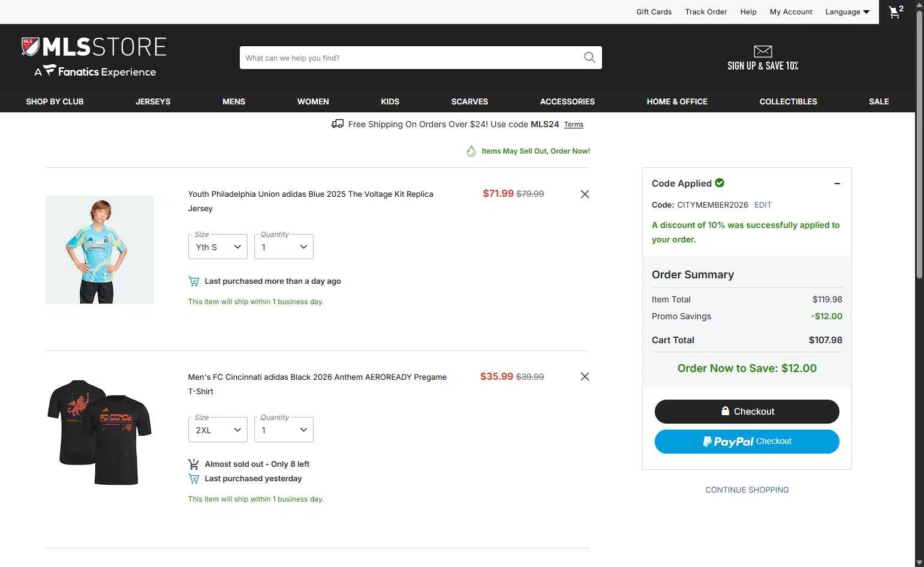Collapse the Code Applied panel
The height and width of the screenshot is (567, 924).
coord(837,184)
